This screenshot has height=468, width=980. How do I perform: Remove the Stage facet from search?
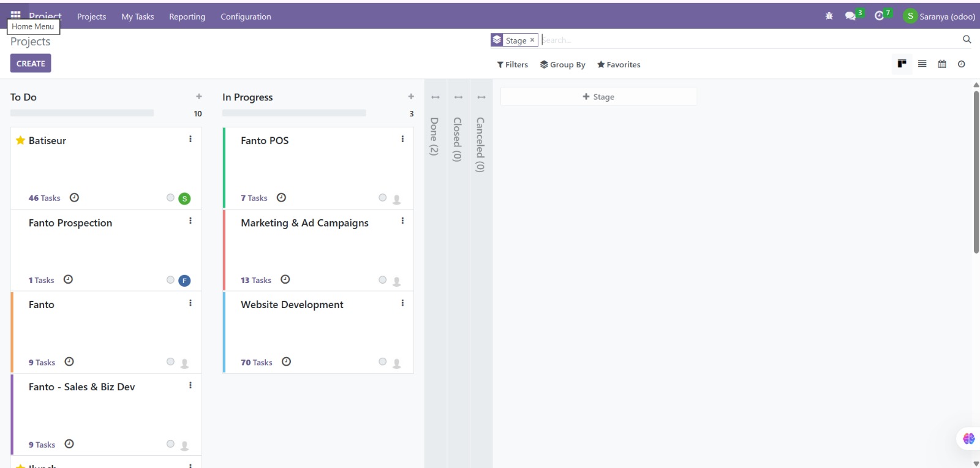tap(532, 40)
